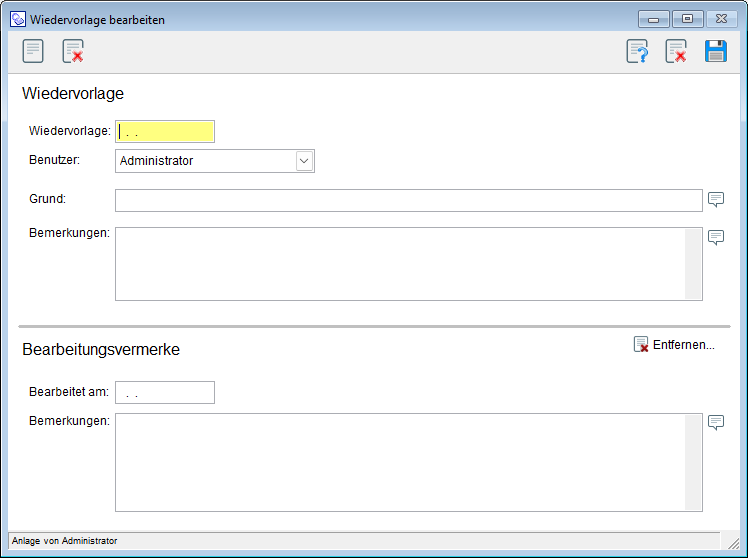The width and height of the screenshot is (748, 558).
Task: Click speech bubble icon beside the Bearbeitungsvermerke Bemerkungen box
Action: 716,422
